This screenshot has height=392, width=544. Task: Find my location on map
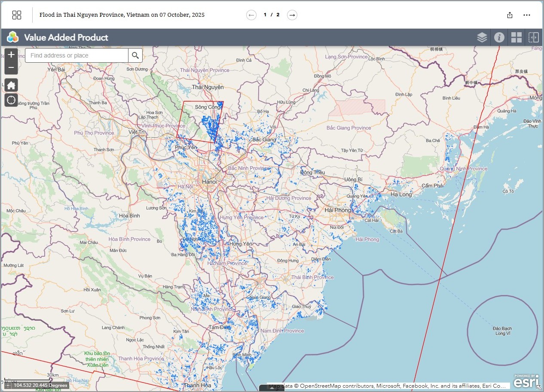[x=11, y=100]
